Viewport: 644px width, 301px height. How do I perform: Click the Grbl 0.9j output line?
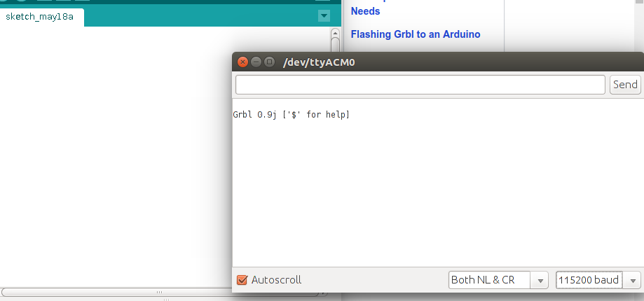(292, 114)
